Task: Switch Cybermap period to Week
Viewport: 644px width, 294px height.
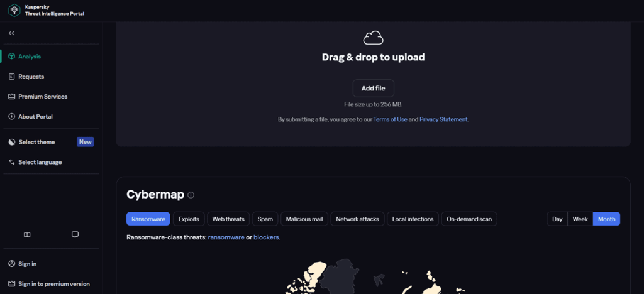Action: point(580,219)
